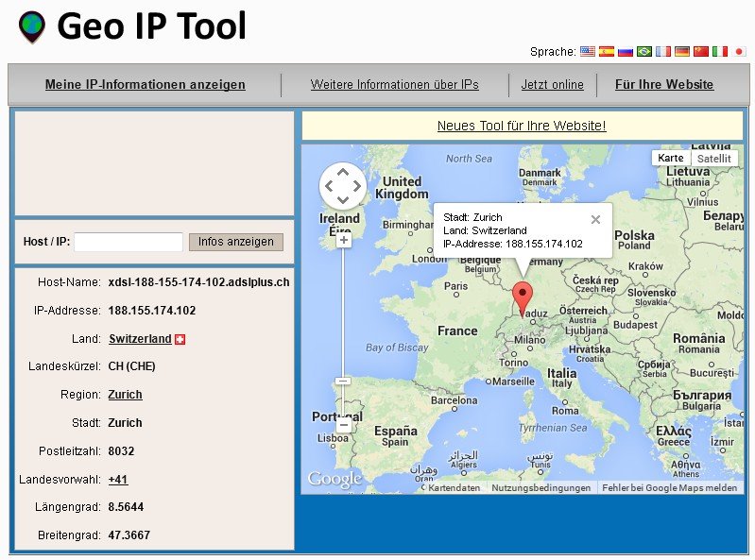
Task: Focus the Host / IP input field
Action: tap(129, 242)
